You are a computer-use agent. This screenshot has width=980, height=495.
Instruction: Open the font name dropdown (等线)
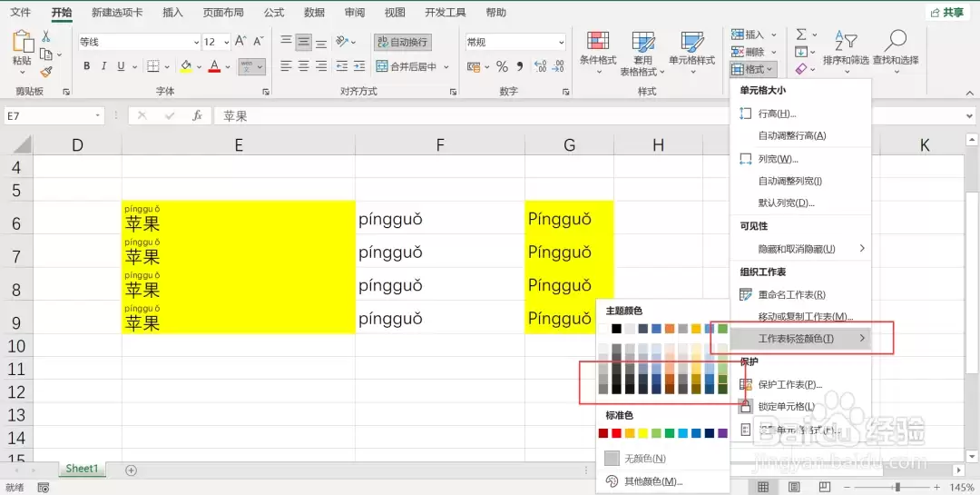point(195,42)
